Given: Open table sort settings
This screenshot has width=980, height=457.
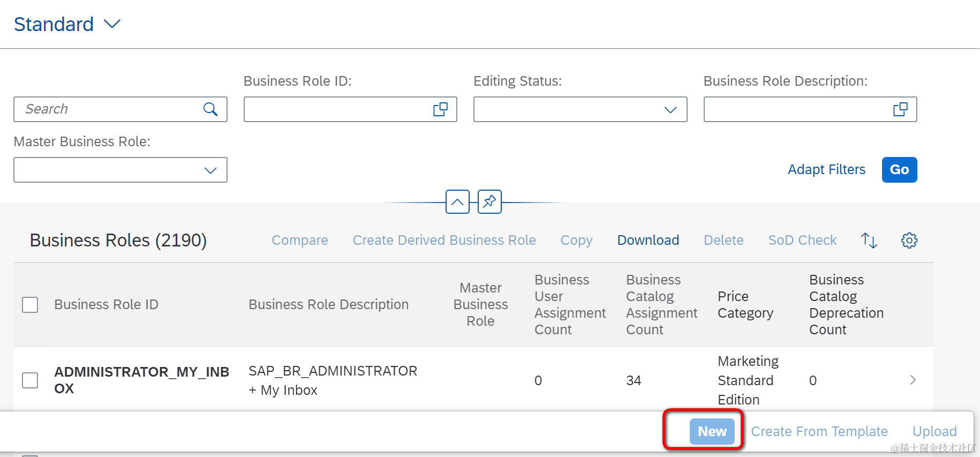Looking at the screenshot, I should pos(869,241).
